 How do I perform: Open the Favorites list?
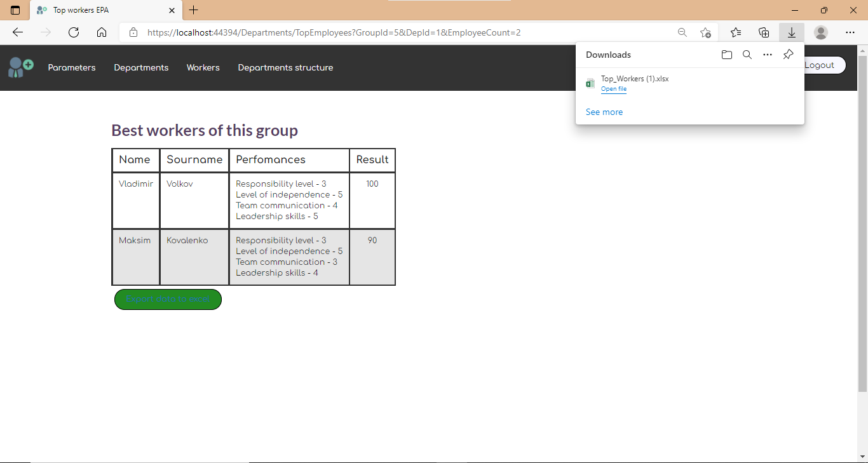(736, 32)
